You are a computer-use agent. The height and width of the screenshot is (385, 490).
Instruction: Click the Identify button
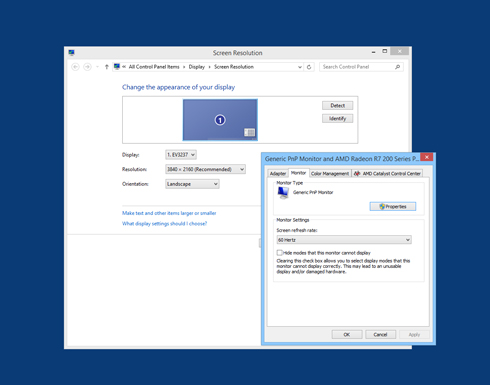[x=337, y=118]
